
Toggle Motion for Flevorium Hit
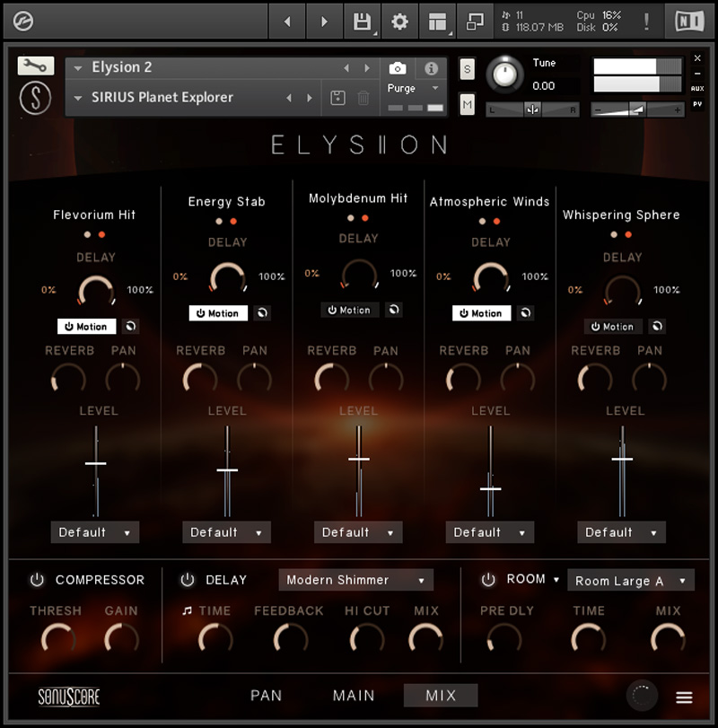pyautogui.click(x=86, y=327)
